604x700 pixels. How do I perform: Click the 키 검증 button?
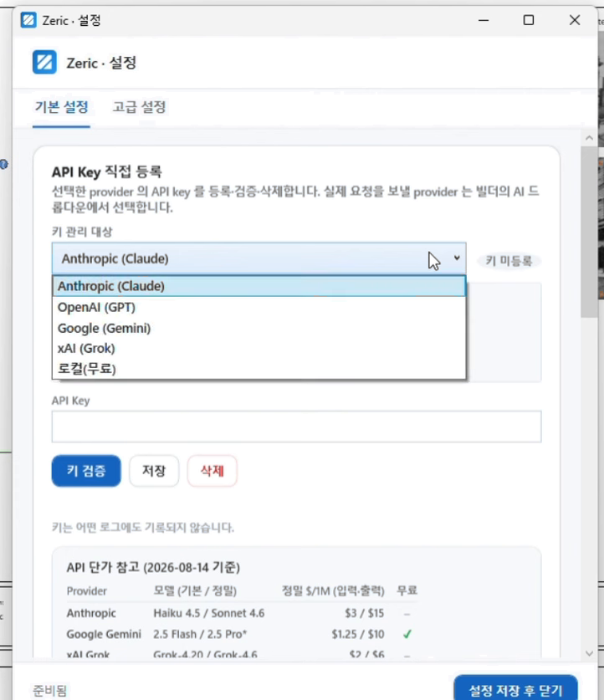86,471
